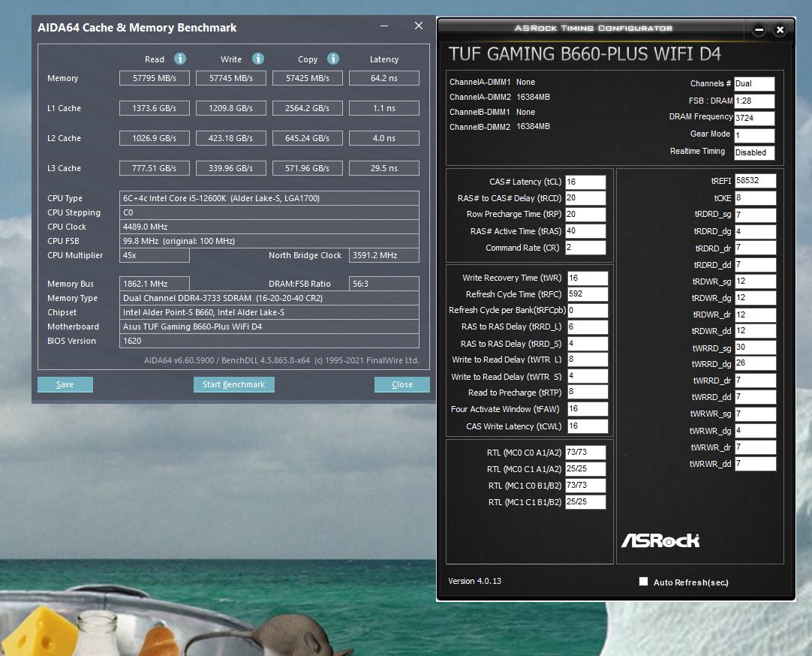Click the tRRD_L field

coord(588,326)
